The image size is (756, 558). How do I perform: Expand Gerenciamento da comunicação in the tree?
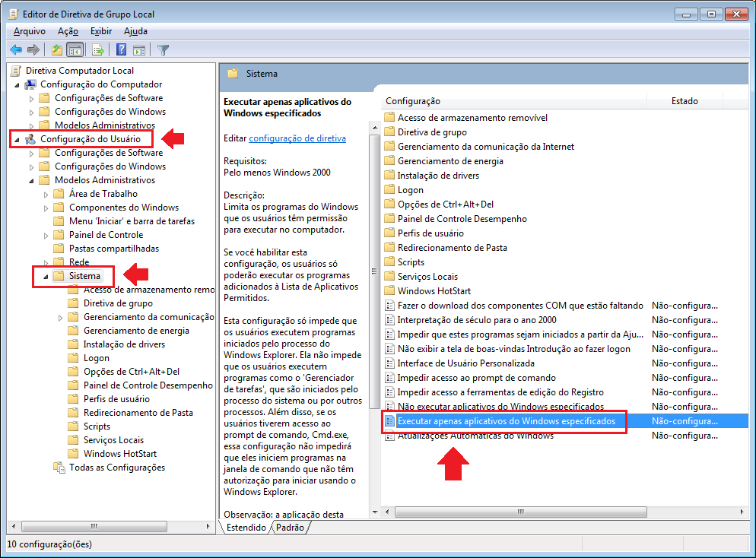61,318
